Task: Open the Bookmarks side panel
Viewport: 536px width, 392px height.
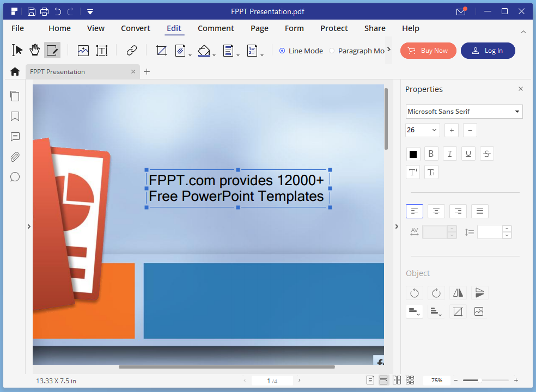Action: point(15,117)
